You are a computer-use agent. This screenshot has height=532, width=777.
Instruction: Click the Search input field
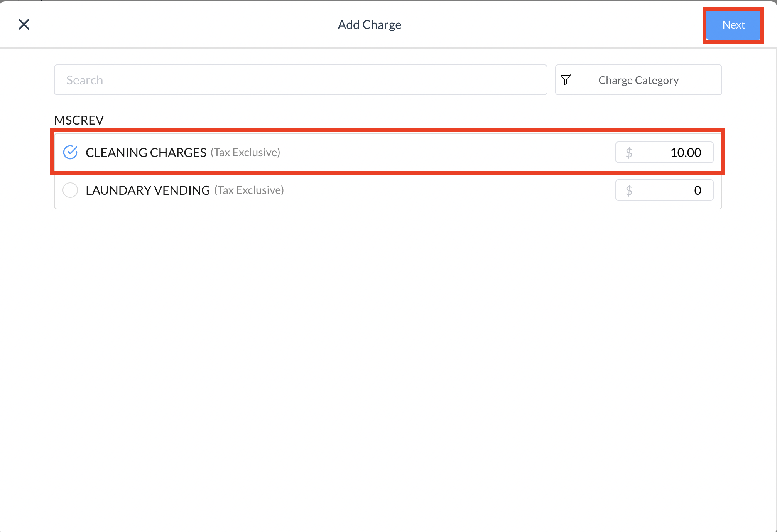(300, 80)
